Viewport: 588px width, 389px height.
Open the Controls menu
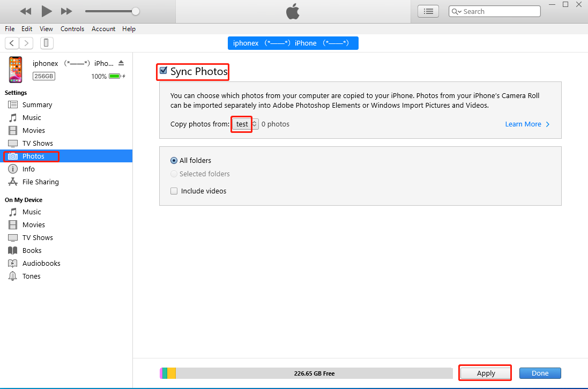click(72, 29)
